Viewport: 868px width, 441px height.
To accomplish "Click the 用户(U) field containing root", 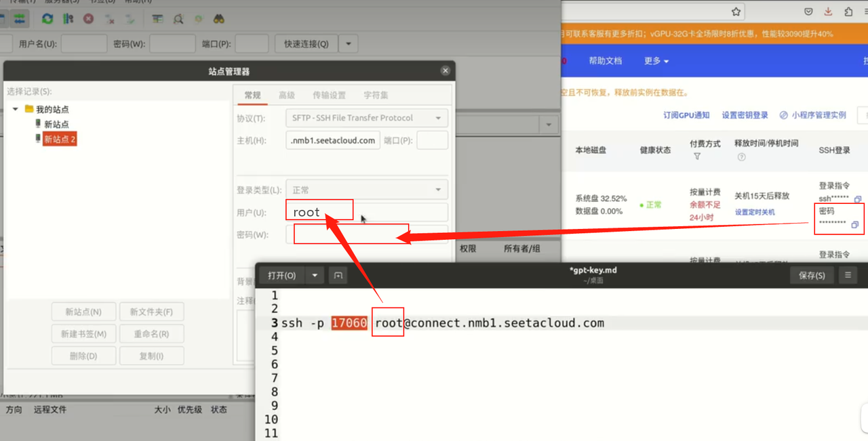I will click(367, 212).
